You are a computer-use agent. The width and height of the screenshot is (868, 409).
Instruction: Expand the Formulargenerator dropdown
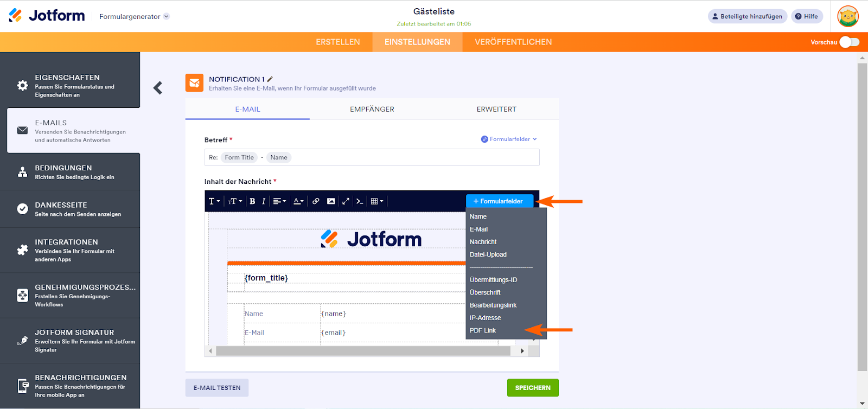135,16
